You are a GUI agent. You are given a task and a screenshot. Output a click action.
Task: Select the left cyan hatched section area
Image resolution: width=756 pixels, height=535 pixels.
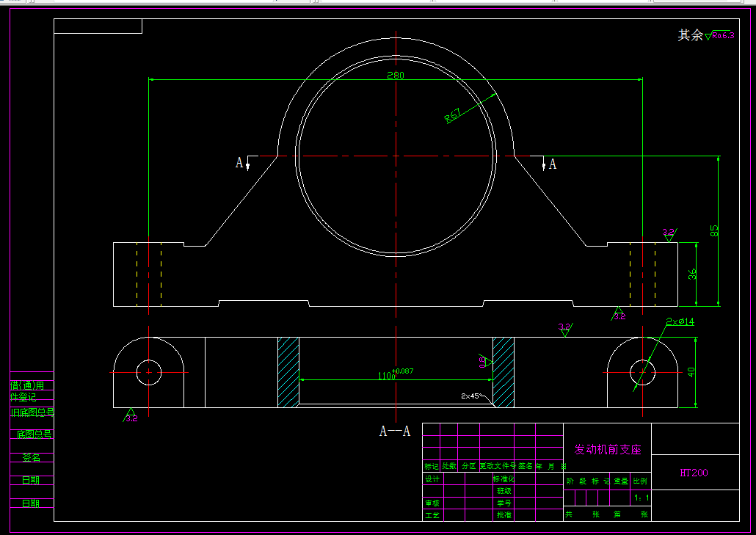coord(288,372)
